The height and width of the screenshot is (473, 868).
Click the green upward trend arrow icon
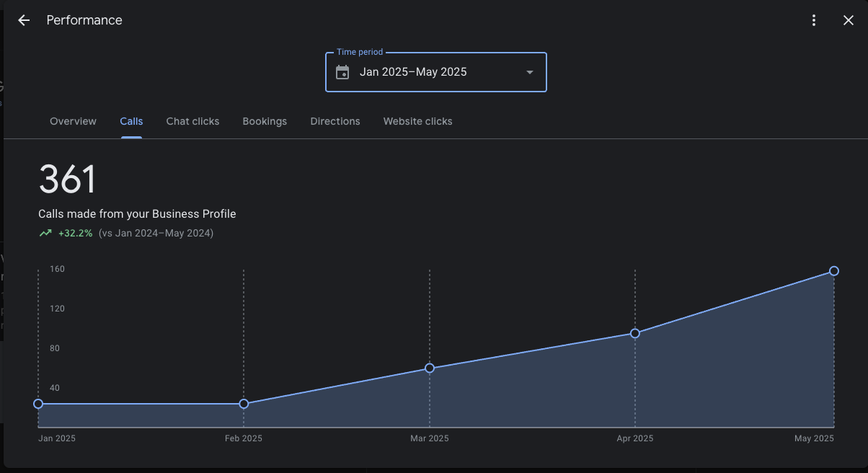point(45,233)
